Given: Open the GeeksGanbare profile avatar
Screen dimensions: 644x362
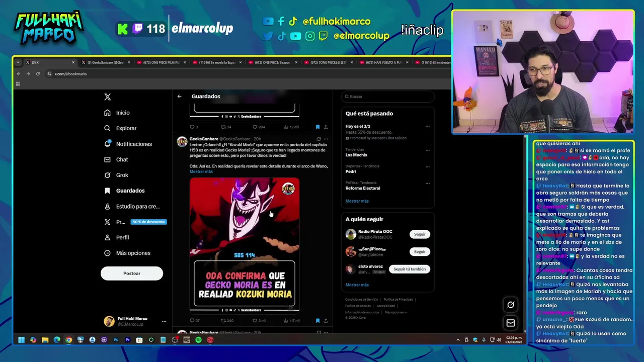Looking at the screenshot, I should [182, 142].
